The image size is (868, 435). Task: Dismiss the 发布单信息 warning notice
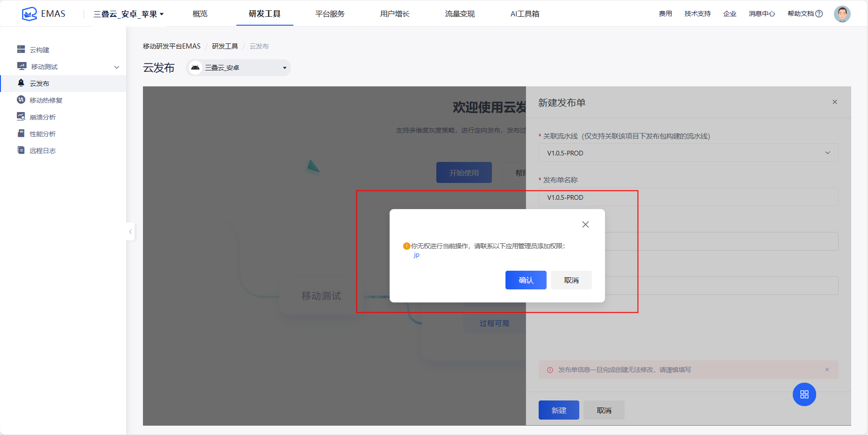[x=827, y=370]
